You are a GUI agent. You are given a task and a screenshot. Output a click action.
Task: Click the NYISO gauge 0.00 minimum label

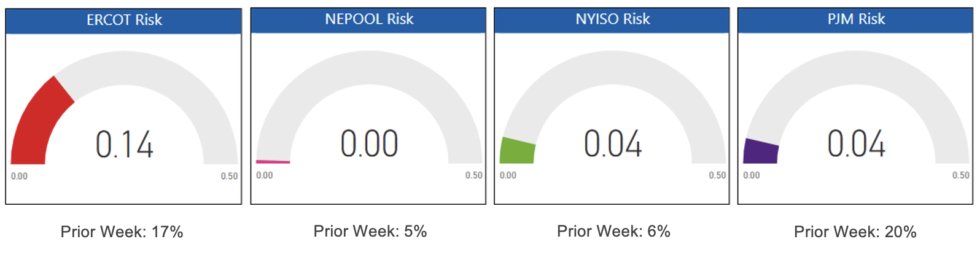coord(508,175)
